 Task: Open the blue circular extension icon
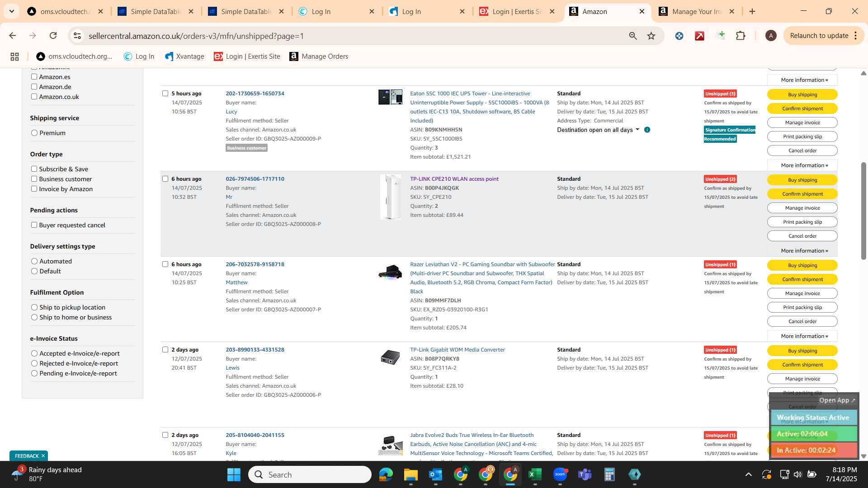[x=679, y=36]
